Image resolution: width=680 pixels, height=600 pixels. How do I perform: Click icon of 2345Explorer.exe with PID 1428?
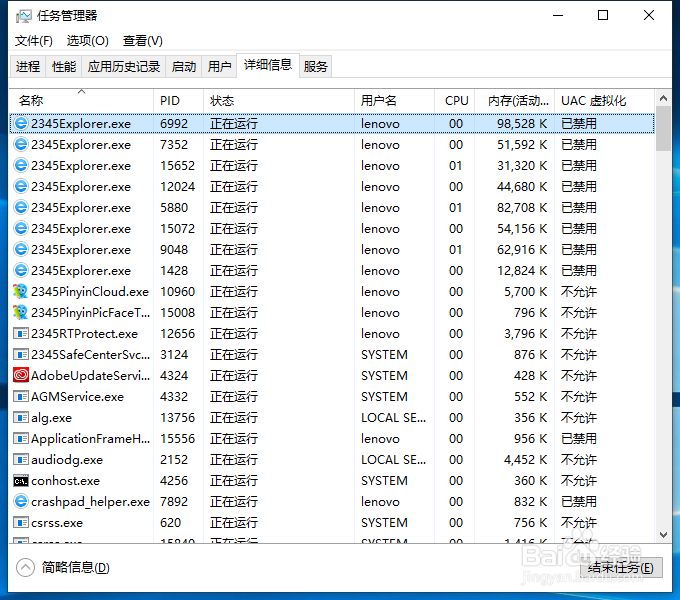click(x=21, y=271)
